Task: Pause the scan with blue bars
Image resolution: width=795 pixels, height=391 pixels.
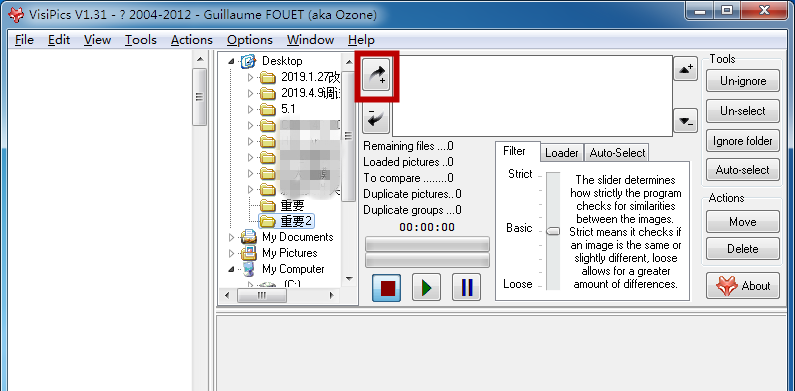Action: click(466, 288)
